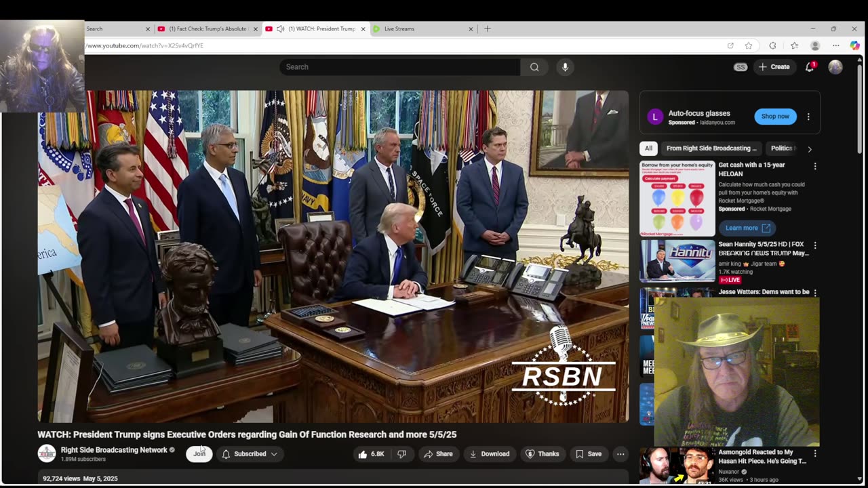
Task: Open the browser Favorites list icon
Action: point(794,45)
